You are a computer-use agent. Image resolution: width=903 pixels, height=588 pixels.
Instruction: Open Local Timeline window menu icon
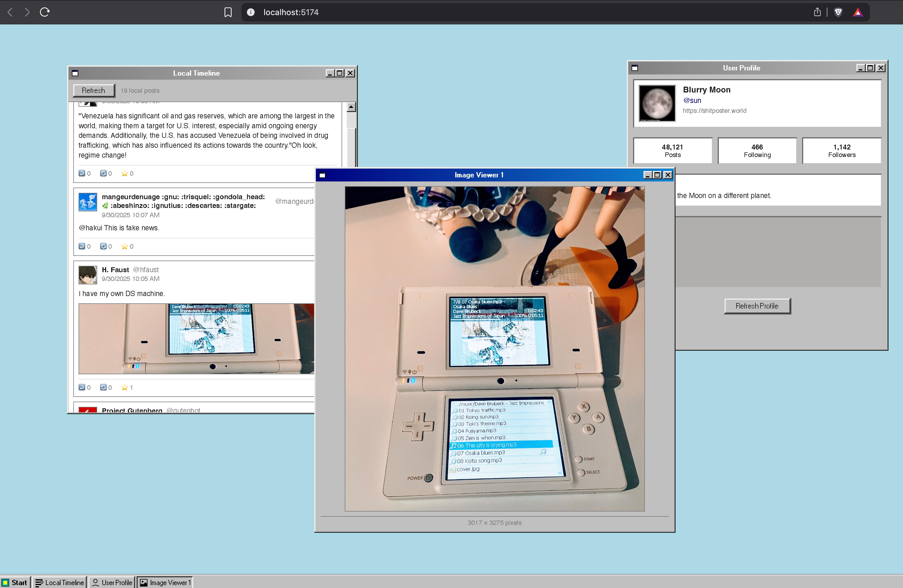click(x=75, y=73)
